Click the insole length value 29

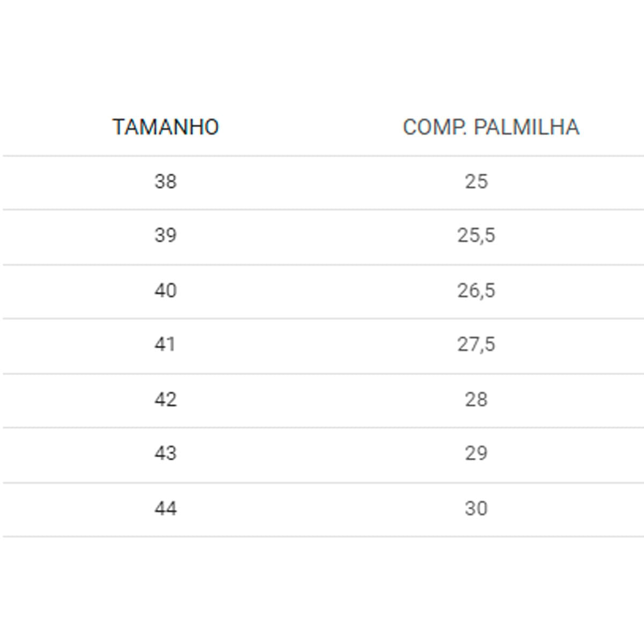pos(476,453)
